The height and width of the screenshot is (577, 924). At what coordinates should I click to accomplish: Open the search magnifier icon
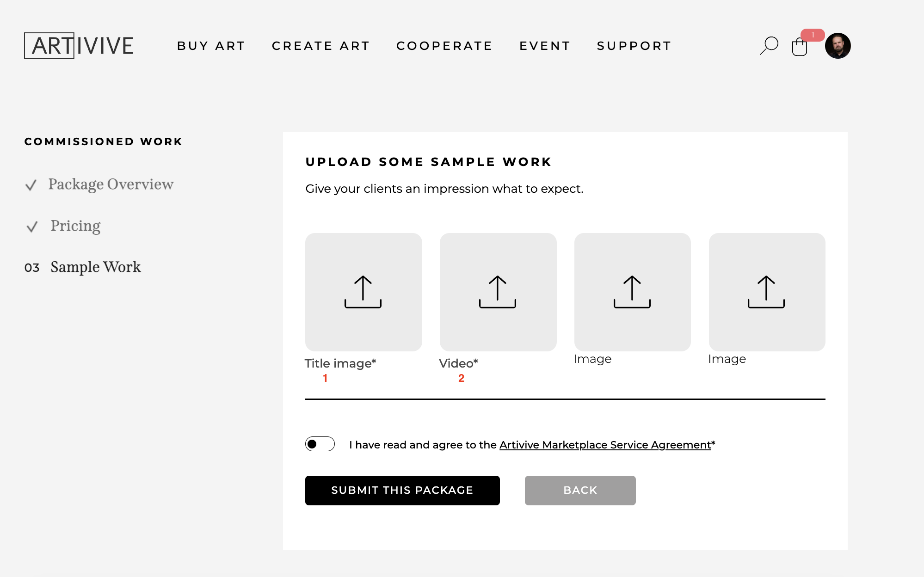[769, 46]
